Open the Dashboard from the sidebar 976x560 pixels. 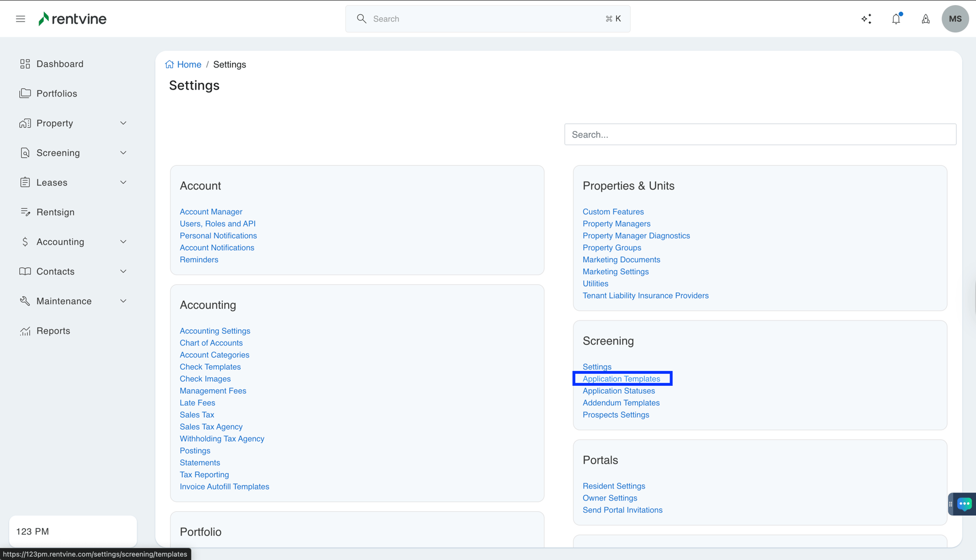click(x=60, y=64)
